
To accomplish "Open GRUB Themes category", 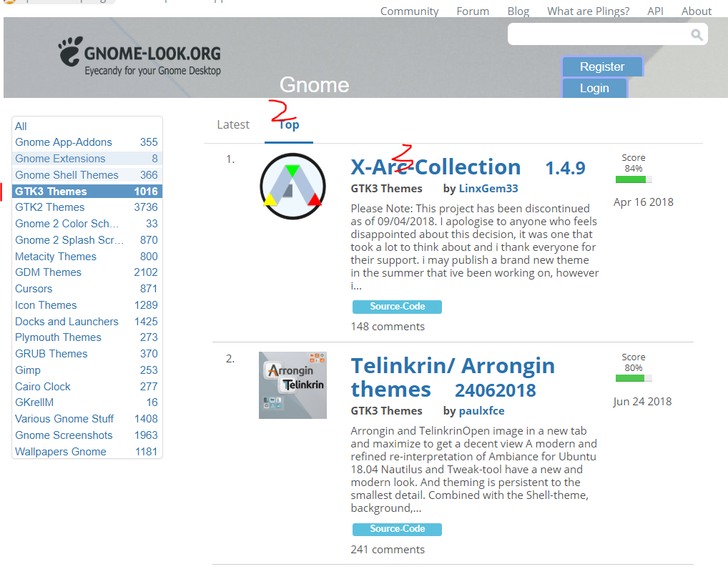I will pos(87,354).
